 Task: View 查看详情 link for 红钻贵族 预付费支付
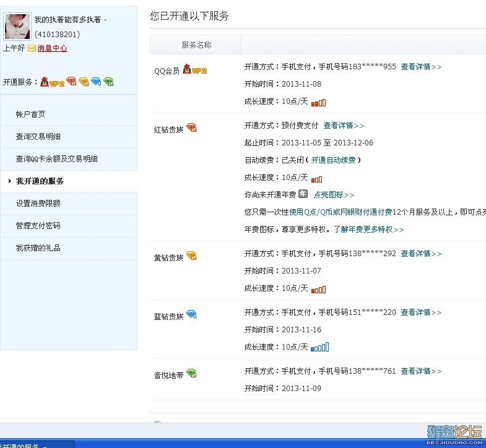(344, 126)
